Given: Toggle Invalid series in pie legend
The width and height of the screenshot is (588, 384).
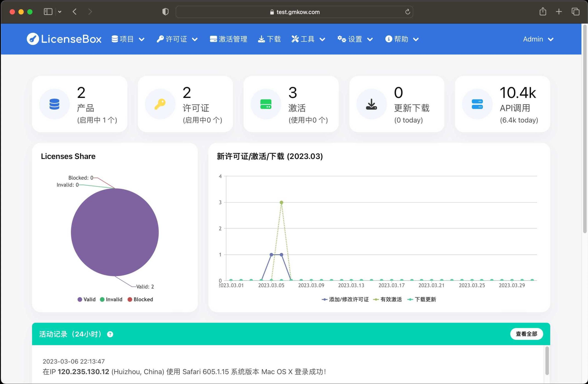Looking at the screenshot, I should (x=111, y=299).
